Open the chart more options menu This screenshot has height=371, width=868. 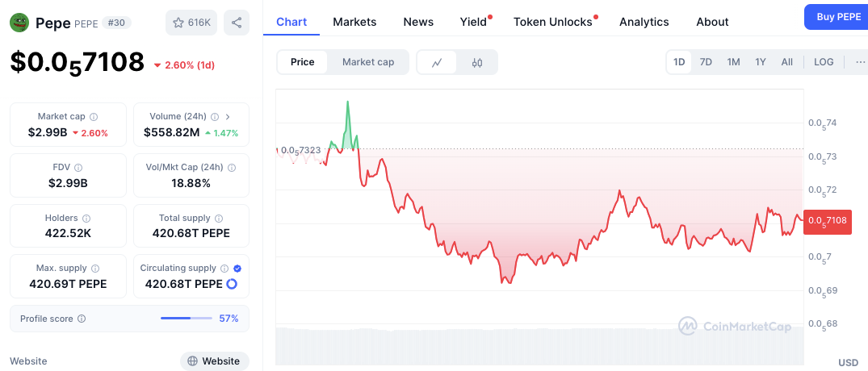coord(859,62)
